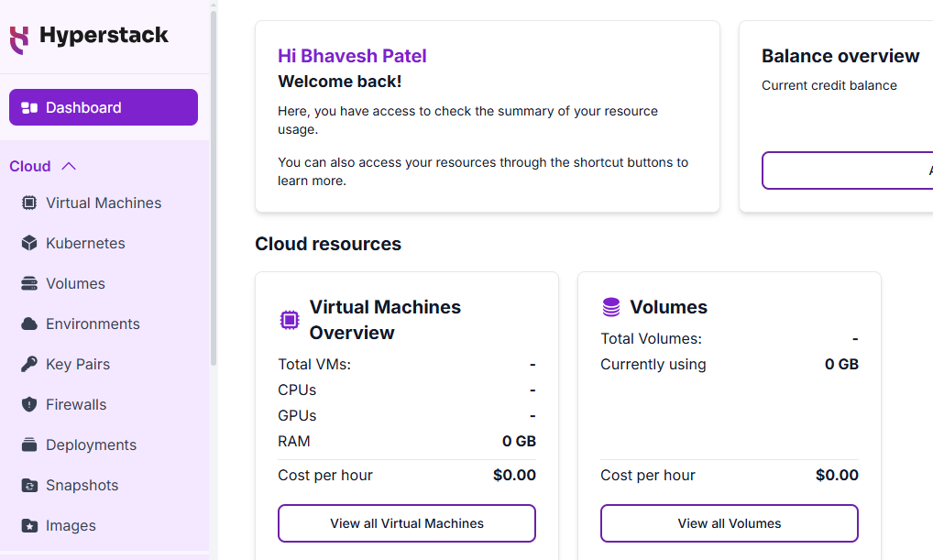This screenshot has height=560, width=933.
Task: Click the Hyperstack logo icon
Action: [x=19, y=38]
